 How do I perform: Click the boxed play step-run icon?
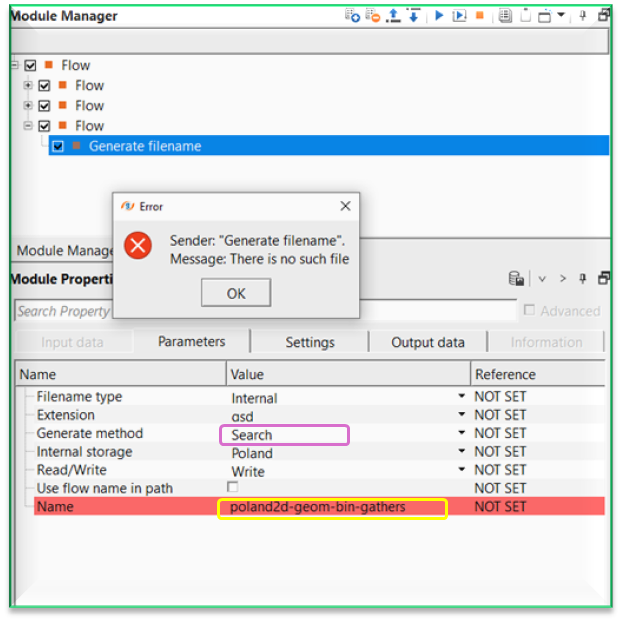point(459,16)
